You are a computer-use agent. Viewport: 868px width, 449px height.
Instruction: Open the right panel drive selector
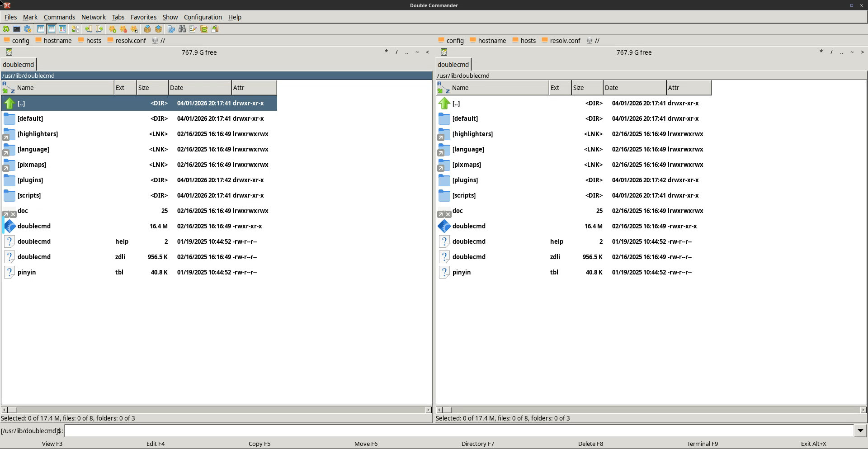tap(444, 52)
